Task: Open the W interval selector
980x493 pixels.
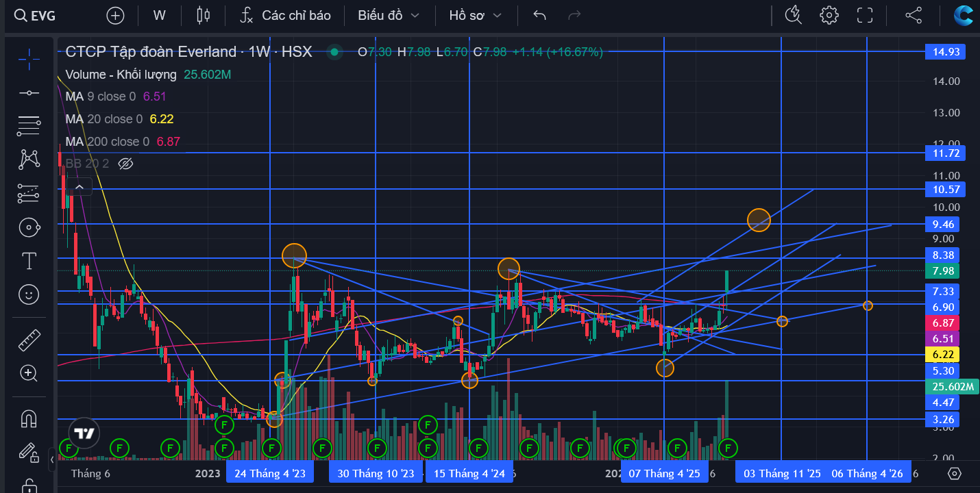Action: tap(160, 15)
